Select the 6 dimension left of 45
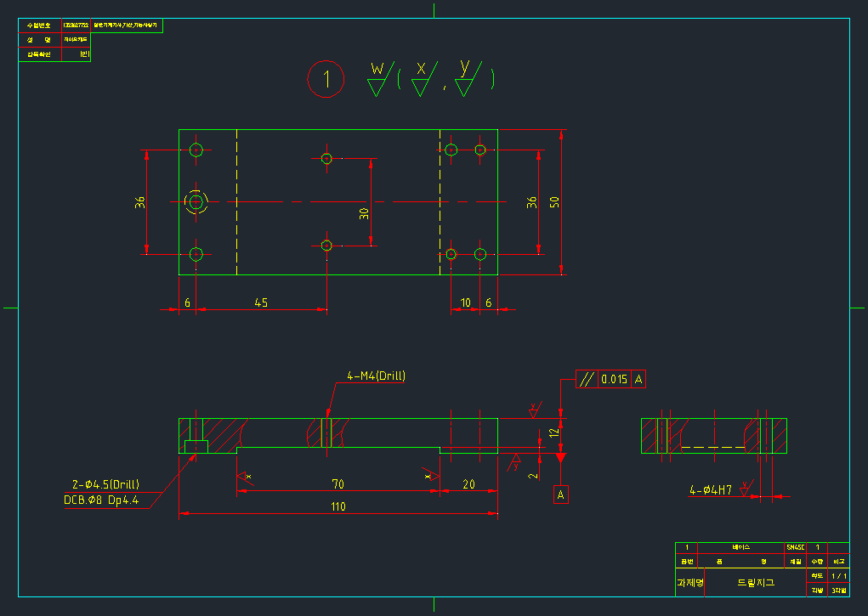 [187, 302]
